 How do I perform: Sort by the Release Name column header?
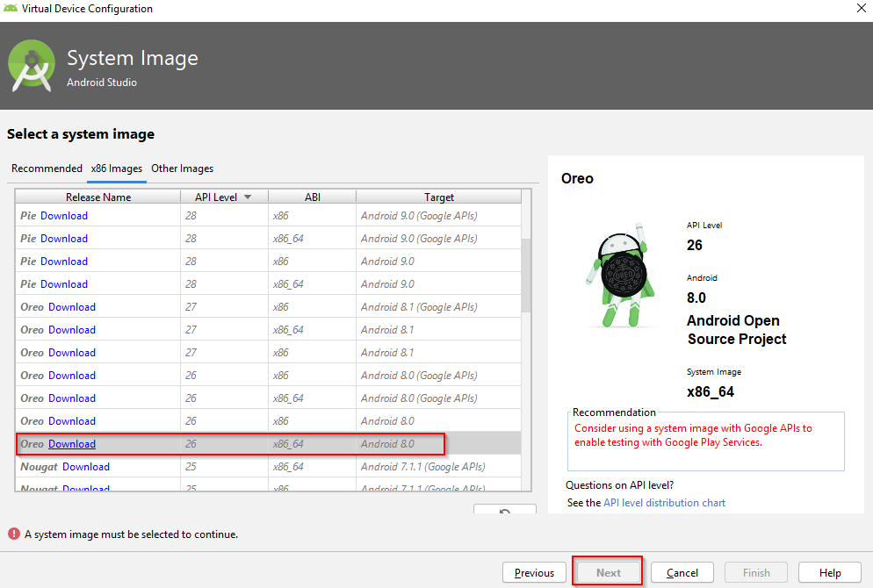click(98, 197)
